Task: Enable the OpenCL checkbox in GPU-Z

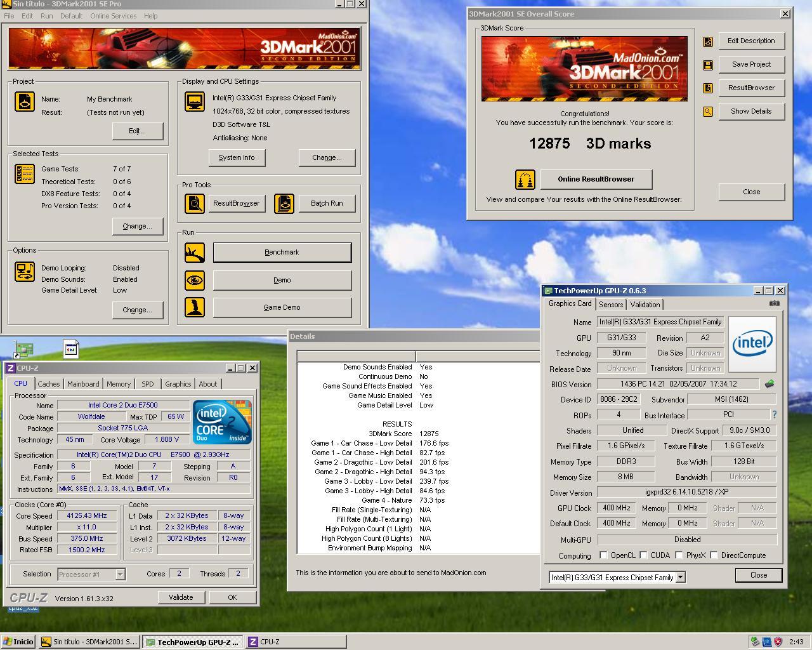Action: pos(603,555)
